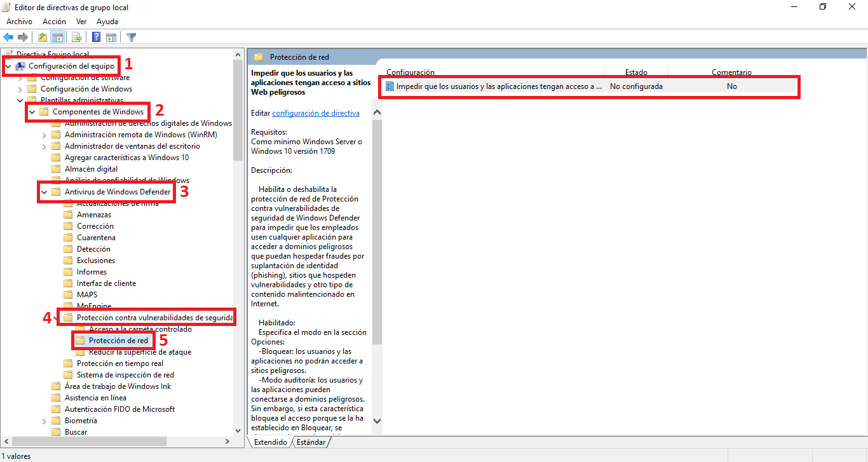Click the folder icon next to Biometría
The image size is (868, 462).
(57, 421)
